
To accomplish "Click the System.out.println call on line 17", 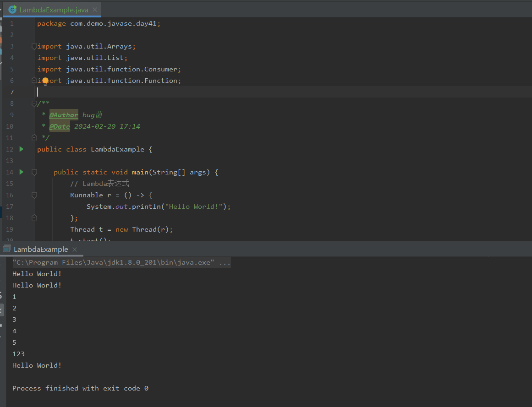I will pyautogui.click(x=159, y=206).
